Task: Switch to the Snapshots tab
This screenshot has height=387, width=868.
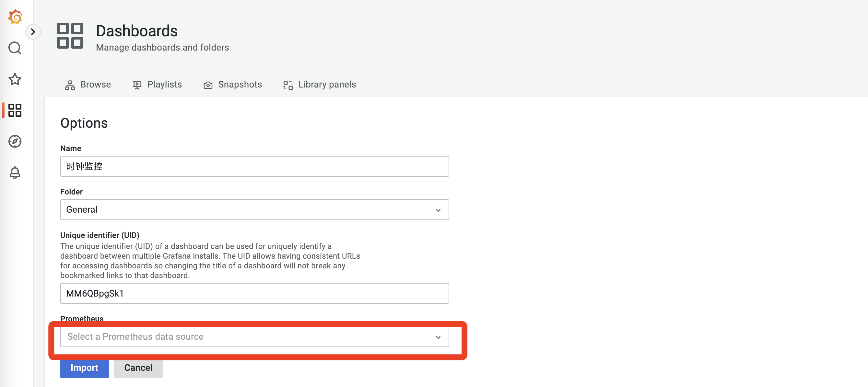Action: [x=232, y=85]
